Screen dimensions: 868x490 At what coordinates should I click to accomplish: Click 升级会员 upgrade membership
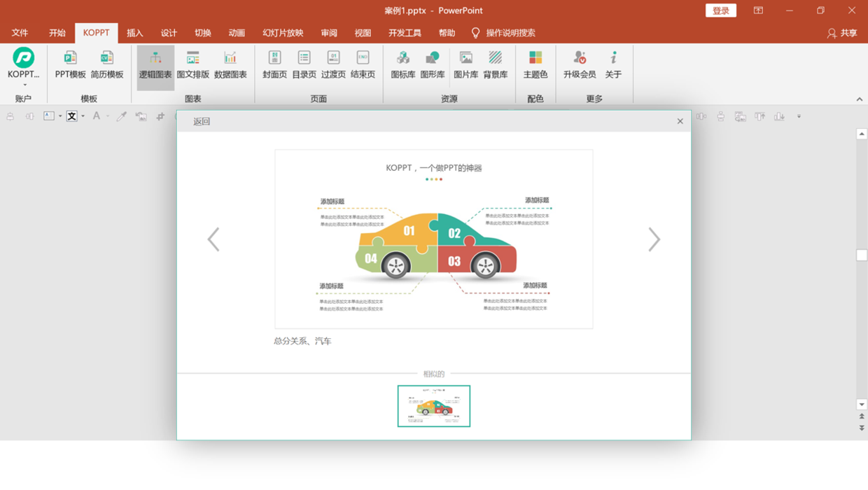(x=580, y=65)
